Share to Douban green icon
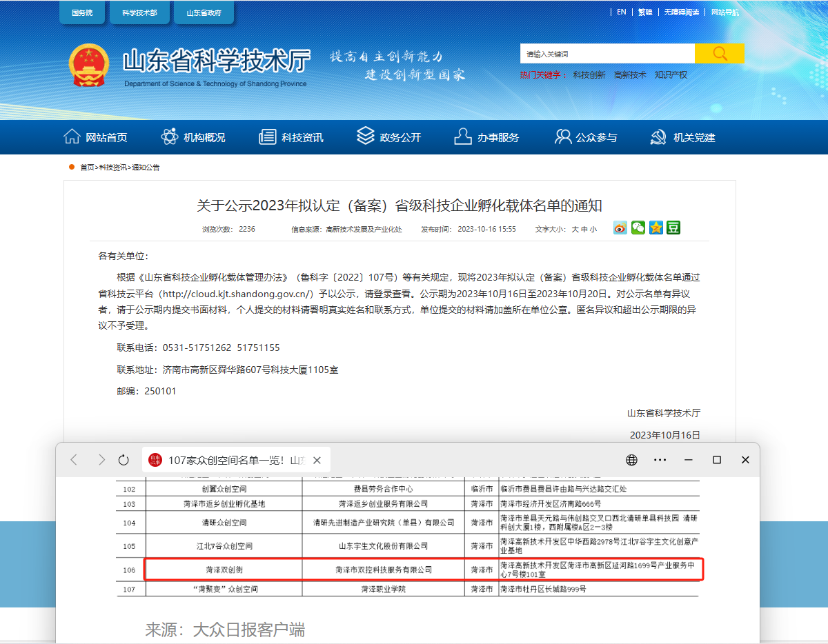Image resolution: width=828 pixels, height=644 pixels. (x=673, y=228)
